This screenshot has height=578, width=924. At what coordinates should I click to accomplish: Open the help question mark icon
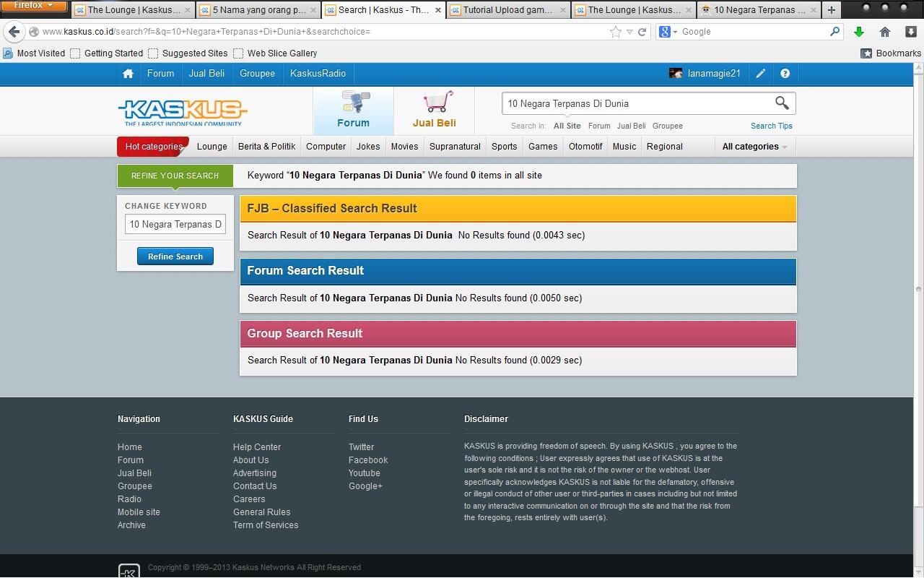pyautogui.click(x=785, y=74)
